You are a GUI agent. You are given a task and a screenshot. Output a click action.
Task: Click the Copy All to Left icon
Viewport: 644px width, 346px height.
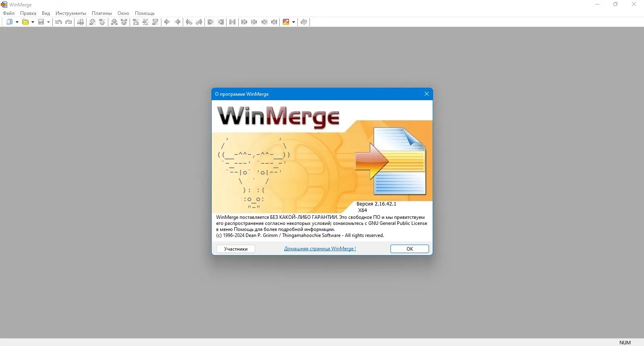point(221,22)
